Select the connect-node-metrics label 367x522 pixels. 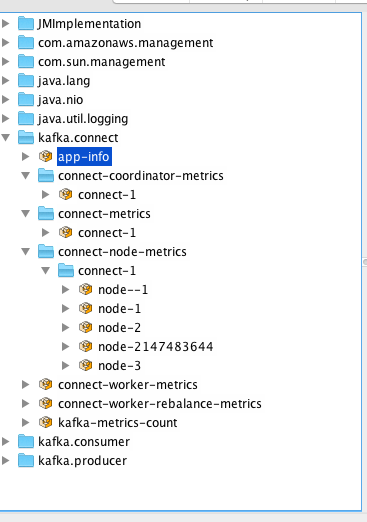122,252
